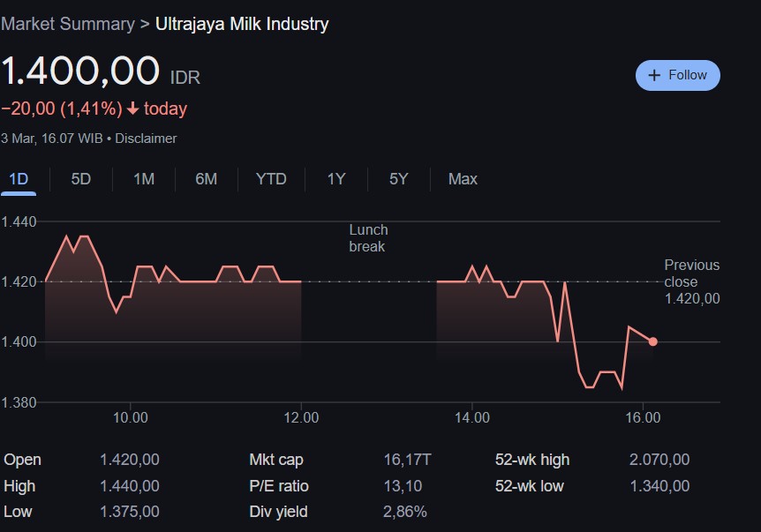Screen dimensions: 761x532
Task: Open the Market Summary breadcrumb link
Action: pos(67,25)
